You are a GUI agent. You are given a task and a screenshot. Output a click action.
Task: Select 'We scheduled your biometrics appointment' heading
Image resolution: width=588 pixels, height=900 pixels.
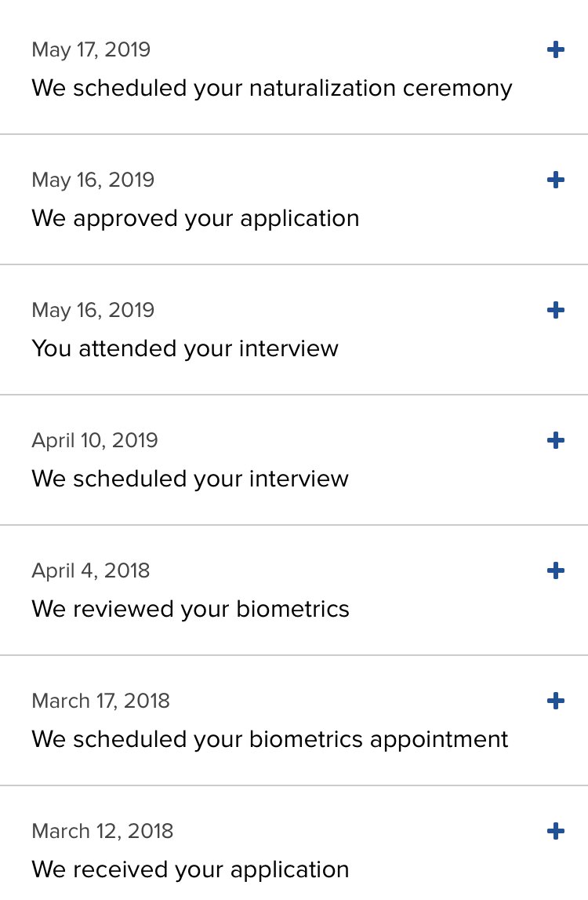(x=270, y=740)
